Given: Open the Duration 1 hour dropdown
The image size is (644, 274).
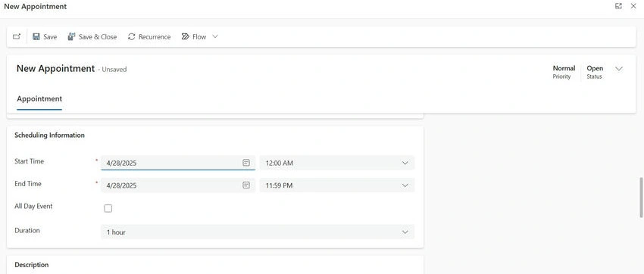Looking at the screenshot, I should click(x=258, y=232).
